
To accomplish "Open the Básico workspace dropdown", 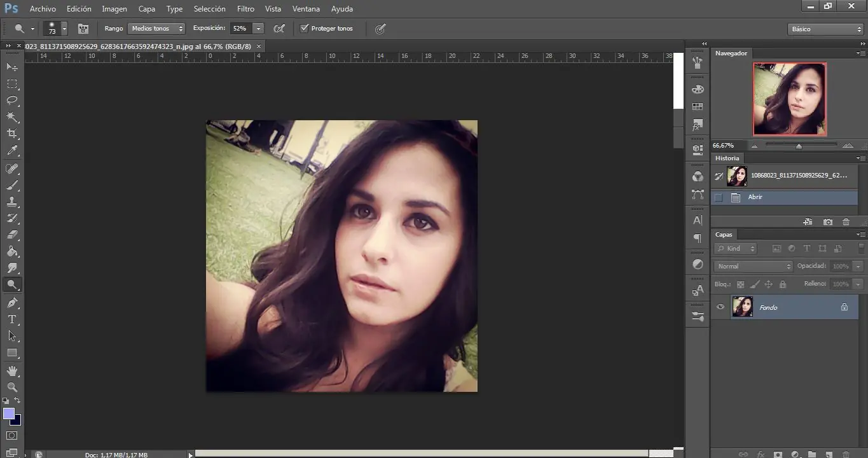I will 825,29.
